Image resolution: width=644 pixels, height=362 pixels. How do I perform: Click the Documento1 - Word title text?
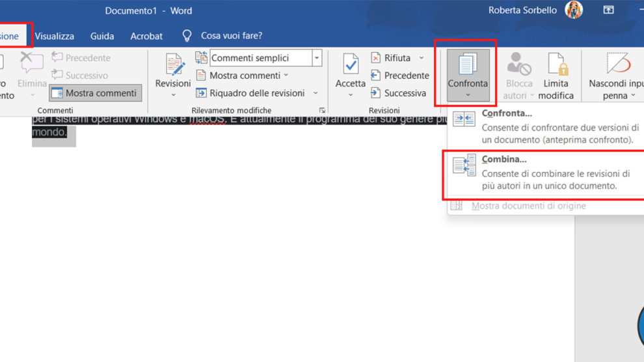point(148,10)
